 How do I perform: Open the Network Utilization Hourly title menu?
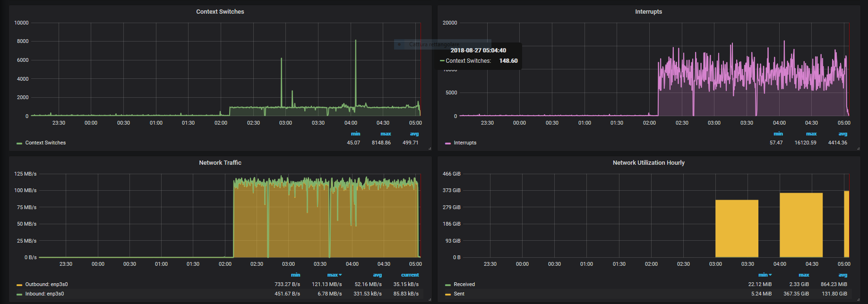pos(648,163)
